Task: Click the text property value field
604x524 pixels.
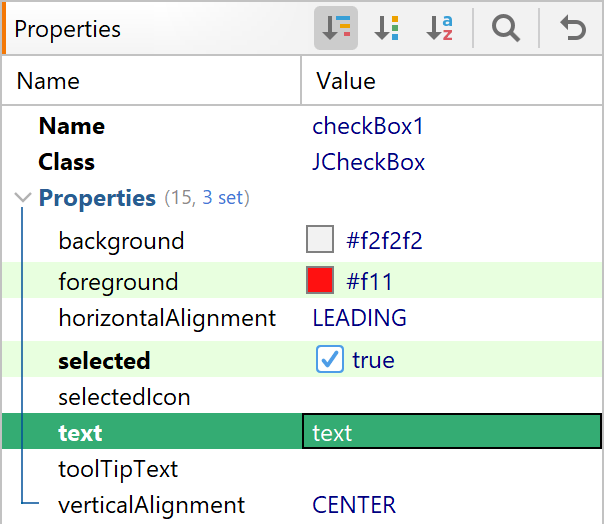Action: coord(452,431)
